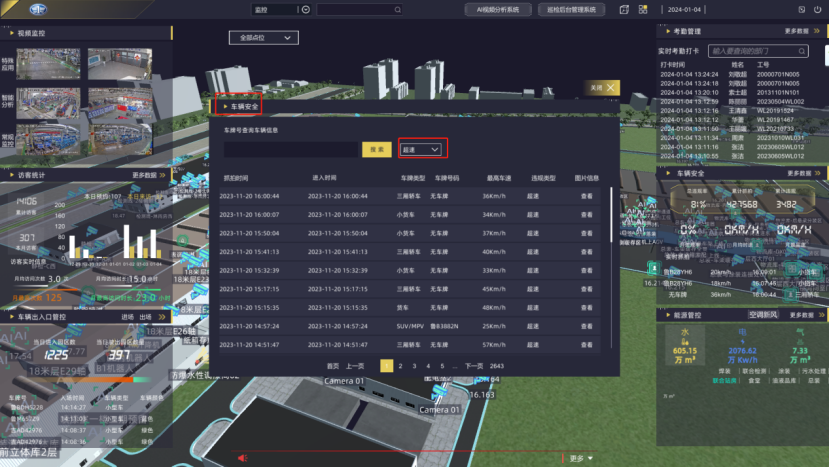Image resolution: width=830 pixels, height=467 pixels.
Task: Click the water droplet energy icon
Action: (x=685, y=339)
